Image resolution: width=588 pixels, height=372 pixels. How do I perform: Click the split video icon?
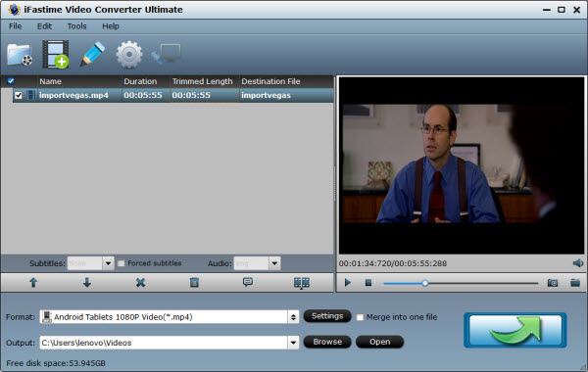tap(302, 283)
